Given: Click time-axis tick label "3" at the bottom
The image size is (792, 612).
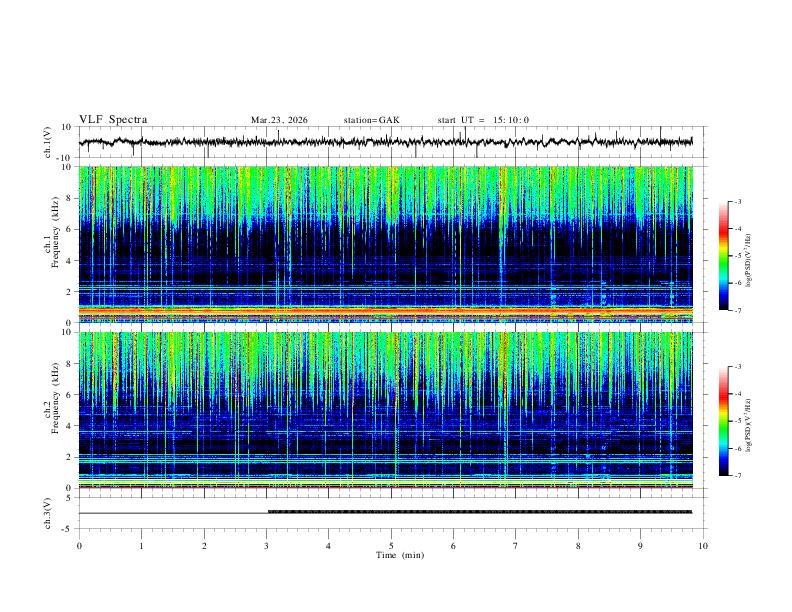Looking at the screenshot, I should coord(266,546).
